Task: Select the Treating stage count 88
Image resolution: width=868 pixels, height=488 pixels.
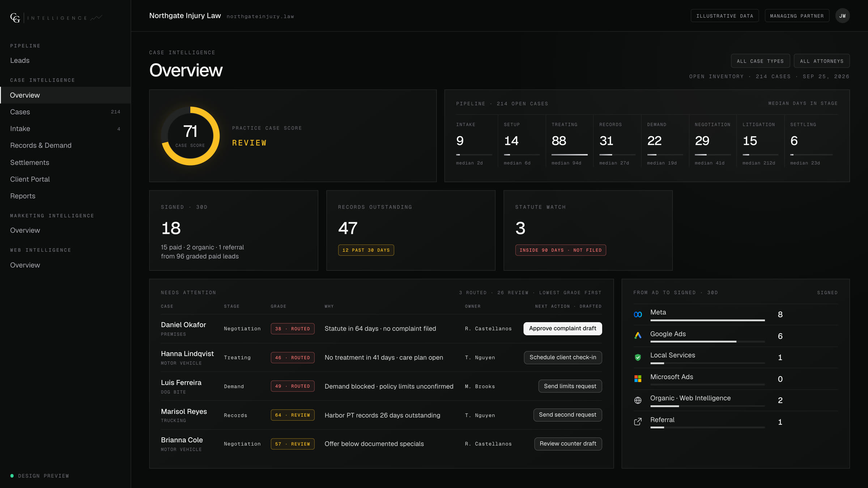Action: point(559,141)
